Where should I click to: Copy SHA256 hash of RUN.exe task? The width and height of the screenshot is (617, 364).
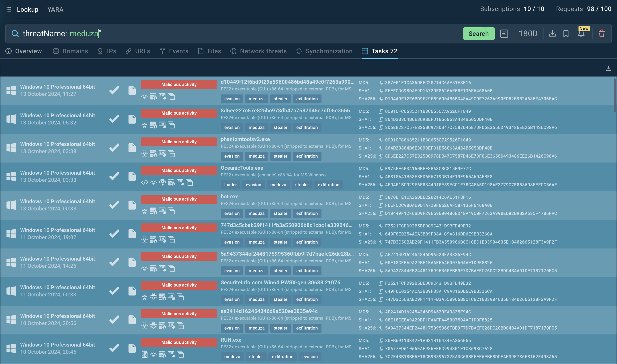pos(381,357)
